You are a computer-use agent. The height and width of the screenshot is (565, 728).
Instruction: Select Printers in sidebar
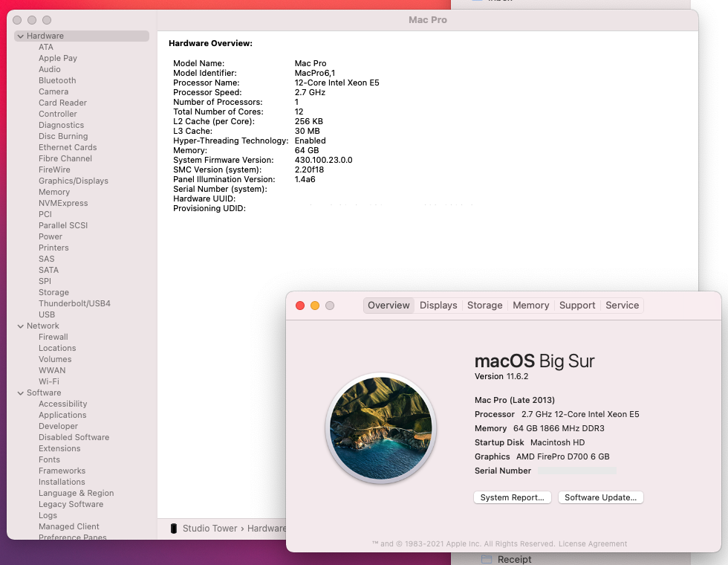(x=53, y=248)
